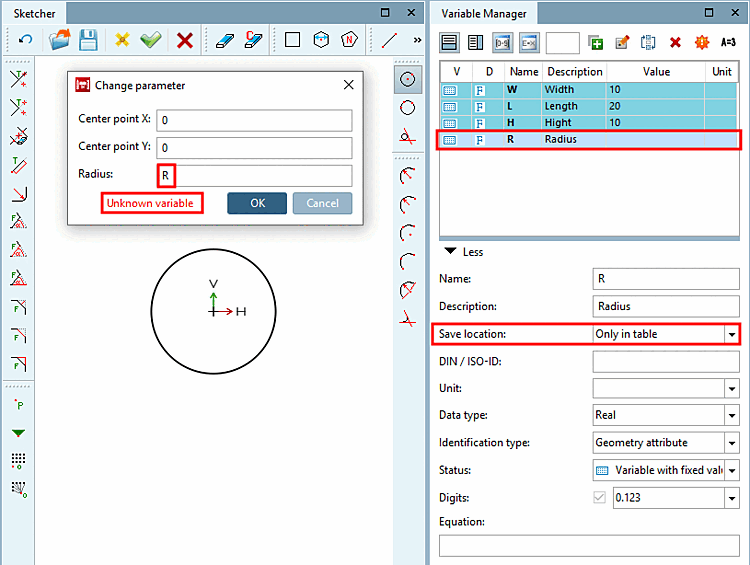Toggle the first list-view button in Variable Manager
The image size is (750, 565).
tap(449, 43)
